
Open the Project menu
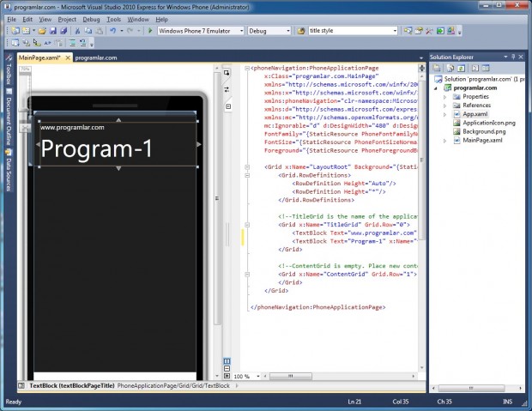point(67,20)
